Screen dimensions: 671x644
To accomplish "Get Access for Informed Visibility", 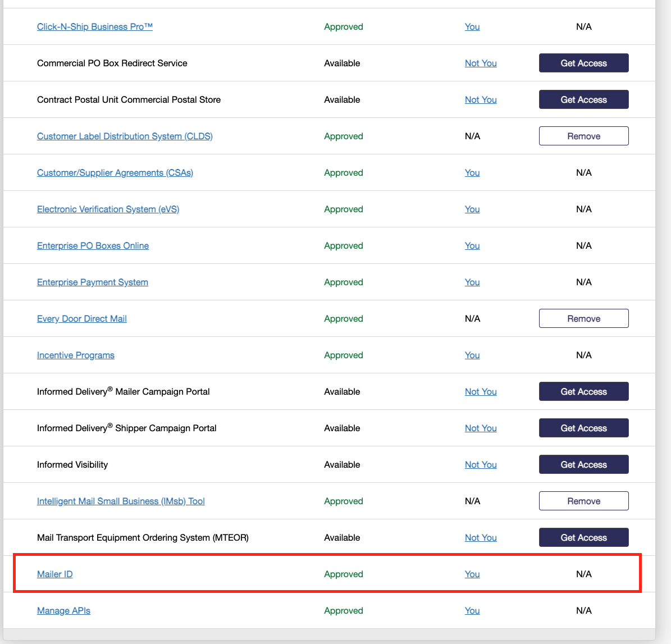I will [x=583, y=464].
